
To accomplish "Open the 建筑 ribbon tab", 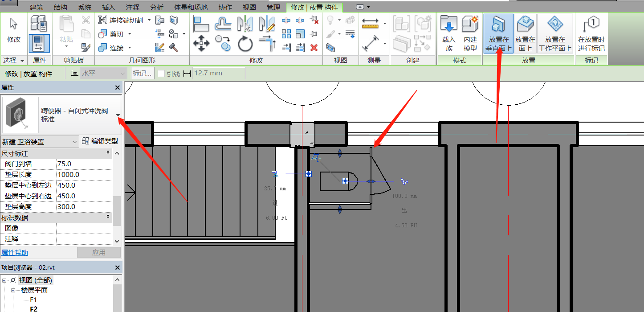I will [37, 8].
